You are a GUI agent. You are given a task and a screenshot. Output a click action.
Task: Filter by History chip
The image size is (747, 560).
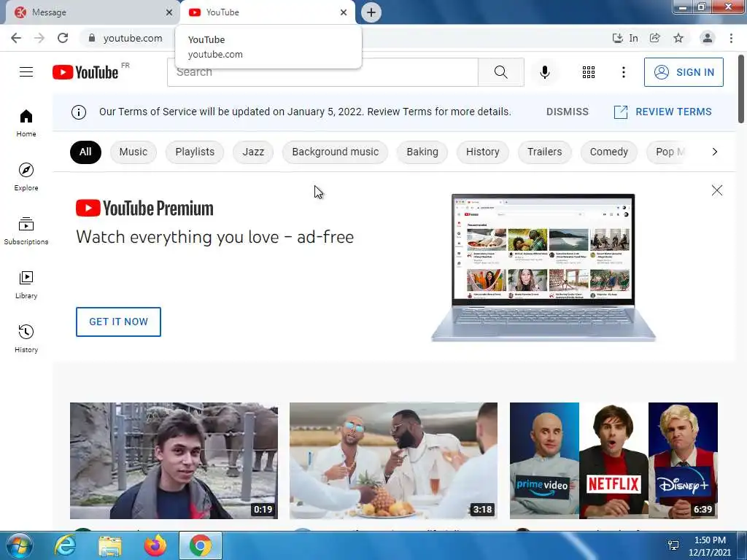(x=483, y=152)
